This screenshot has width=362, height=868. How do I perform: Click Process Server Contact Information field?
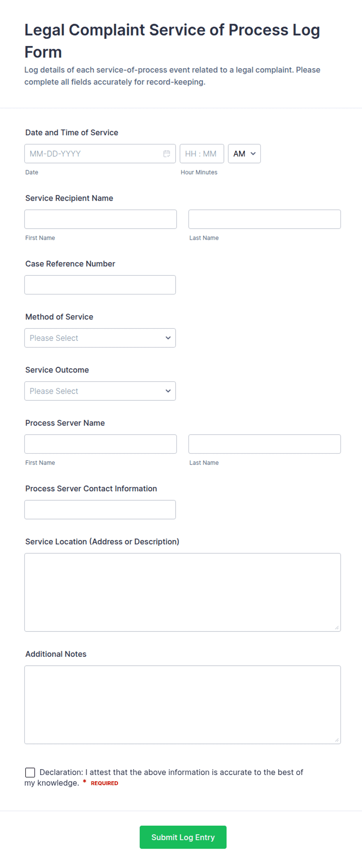(x=100, y=510)
